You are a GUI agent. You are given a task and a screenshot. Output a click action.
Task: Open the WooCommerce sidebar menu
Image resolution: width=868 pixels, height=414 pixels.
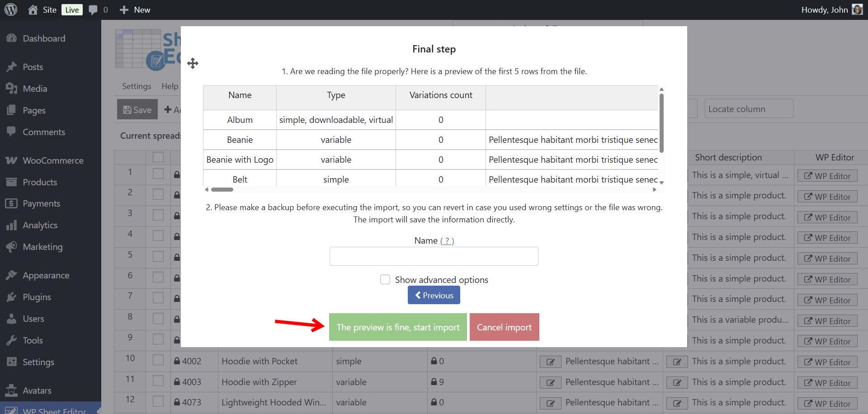52,160
